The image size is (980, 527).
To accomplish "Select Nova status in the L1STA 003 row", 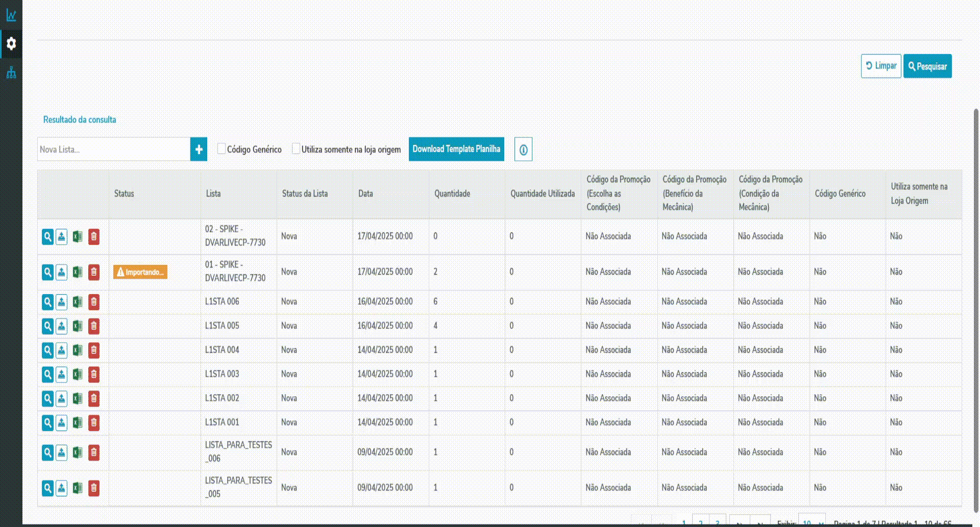I will click(289, 374).
